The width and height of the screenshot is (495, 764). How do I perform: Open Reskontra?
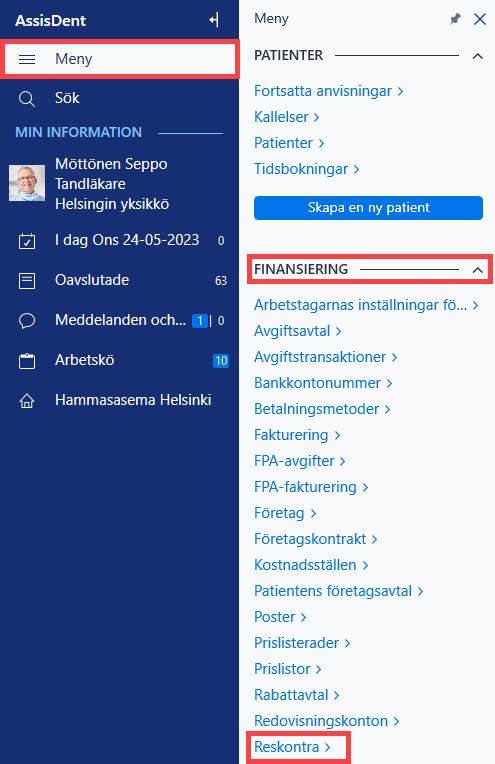coord(292,747)
